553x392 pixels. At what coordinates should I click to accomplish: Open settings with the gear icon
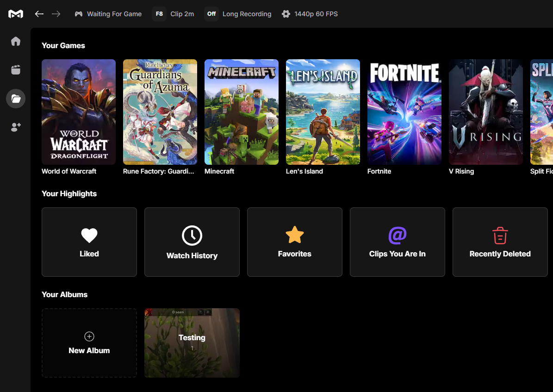(x=286, y=14)
